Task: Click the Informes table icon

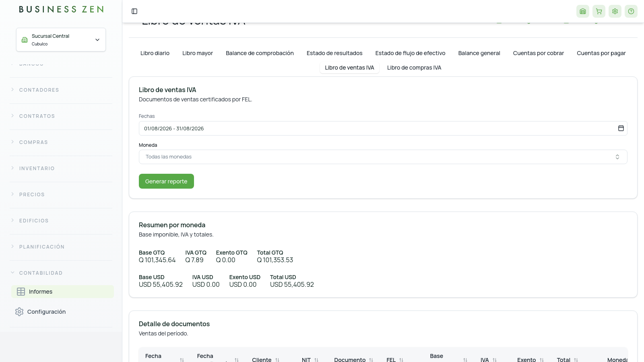Action: [21, 292]
